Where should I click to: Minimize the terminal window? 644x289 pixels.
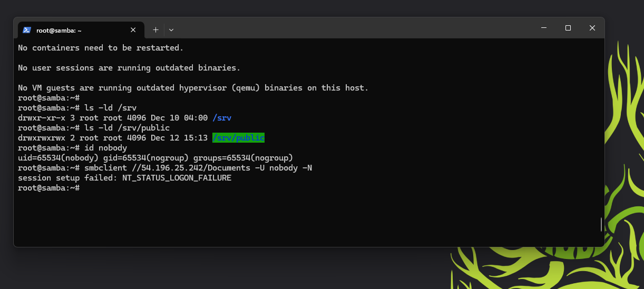pyautogui.click(x=544, y=28)
